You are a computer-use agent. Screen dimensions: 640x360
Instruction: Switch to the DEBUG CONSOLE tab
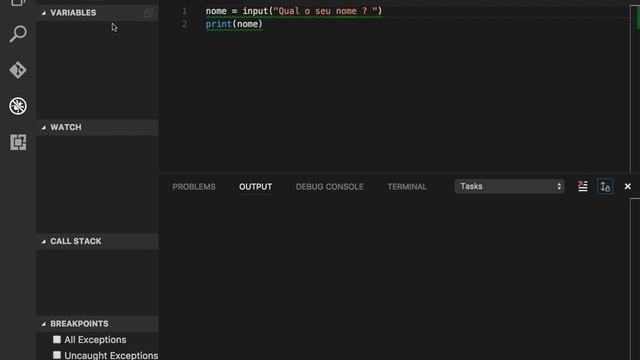click(330, 187)
